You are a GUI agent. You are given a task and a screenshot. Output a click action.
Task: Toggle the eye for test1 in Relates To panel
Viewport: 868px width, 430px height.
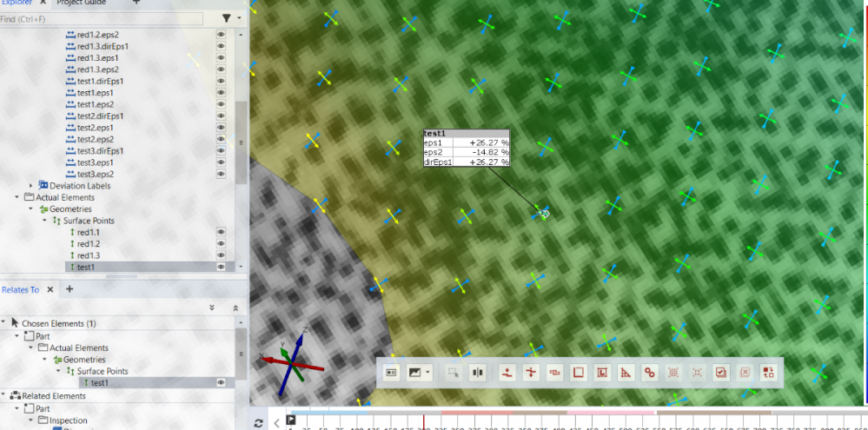221,382
